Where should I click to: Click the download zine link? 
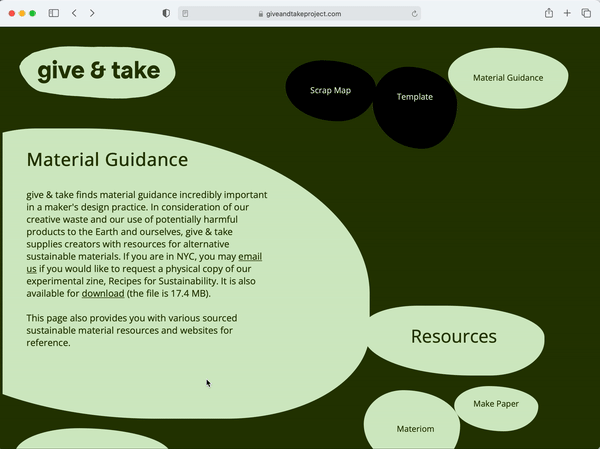click(x=103, y=294)
